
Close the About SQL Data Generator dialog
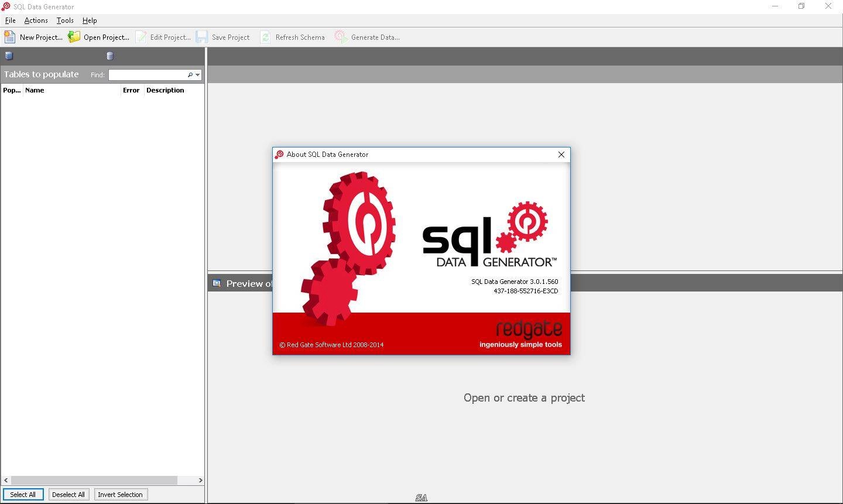561,155
